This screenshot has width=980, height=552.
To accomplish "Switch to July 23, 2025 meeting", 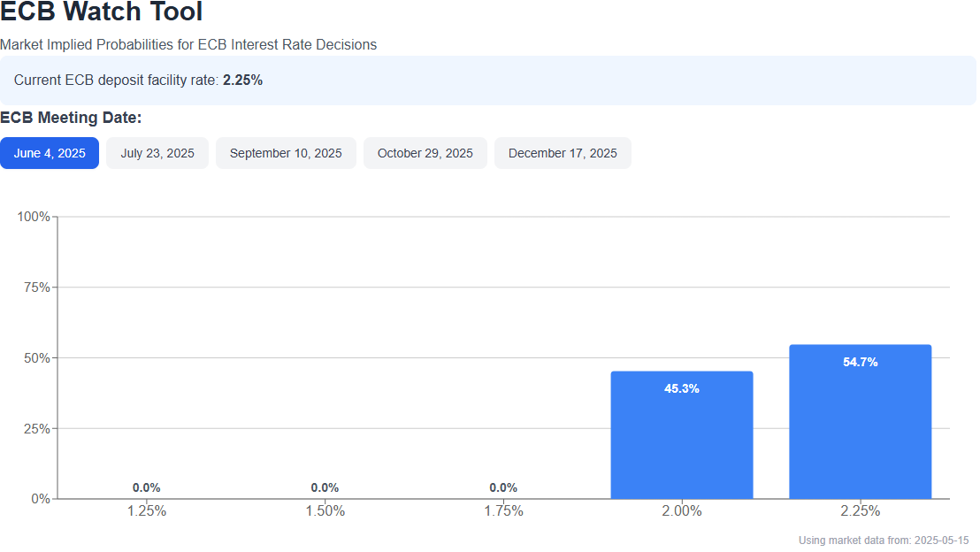I will point(157,153).
